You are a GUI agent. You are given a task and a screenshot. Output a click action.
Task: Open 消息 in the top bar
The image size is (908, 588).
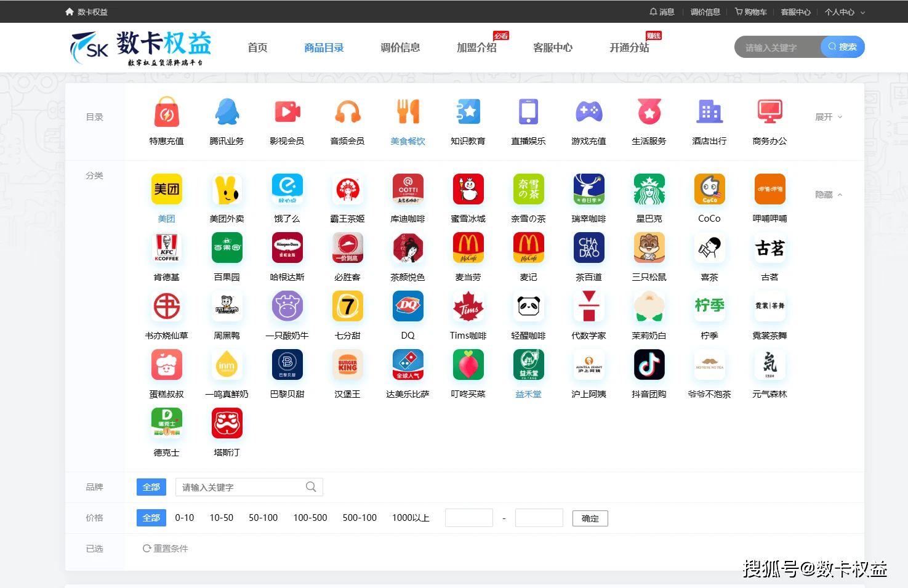[x=662, y=12]
